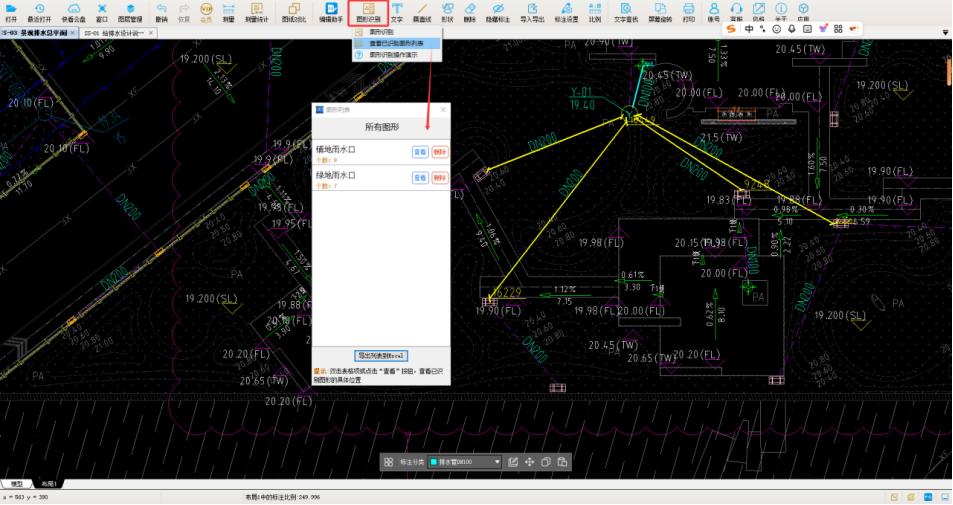Expand the 排水管DN100 annotation category dropdown
This screenshot has height=505, width=953.
click(x=497, y=462)
